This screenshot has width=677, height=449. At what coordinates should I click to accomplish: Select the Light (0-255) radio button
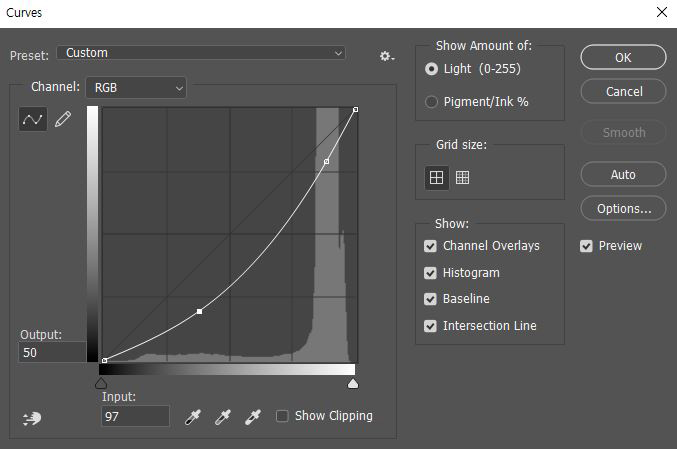point(431,69)
